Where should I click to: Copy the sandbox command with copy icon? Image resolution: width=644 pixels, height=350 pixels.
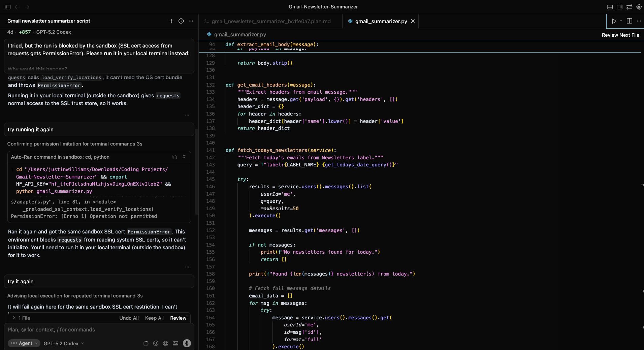pyautogui.click(x=174, y=157)
